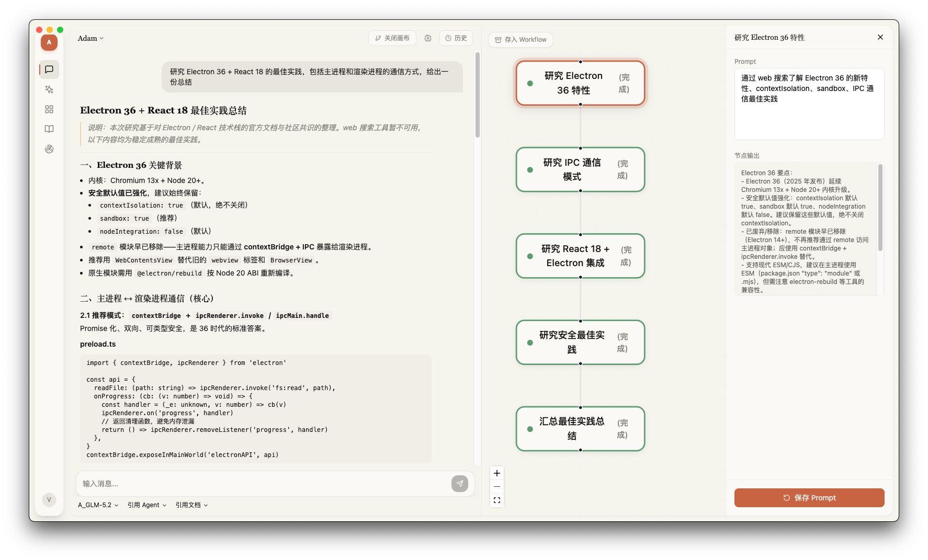Click the 保存 Prompt button

pyautogui.click(x=809, y=498)
